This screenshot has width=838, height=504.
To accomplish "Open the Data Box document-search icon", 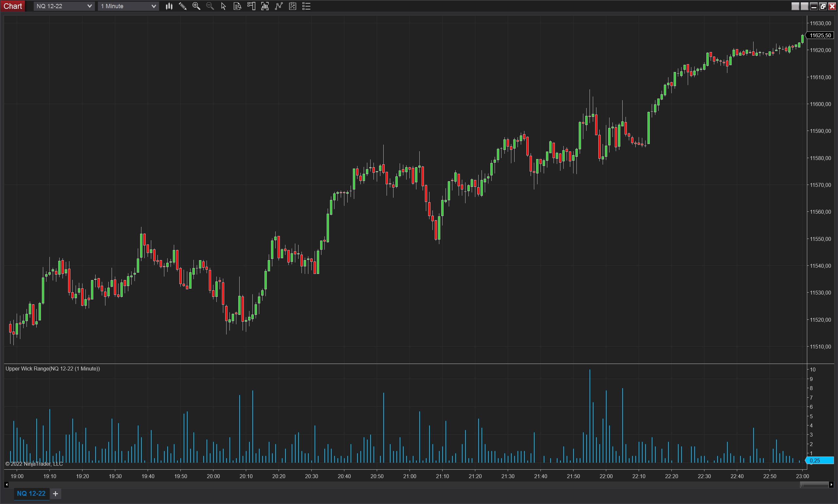I will pos(237,6).
